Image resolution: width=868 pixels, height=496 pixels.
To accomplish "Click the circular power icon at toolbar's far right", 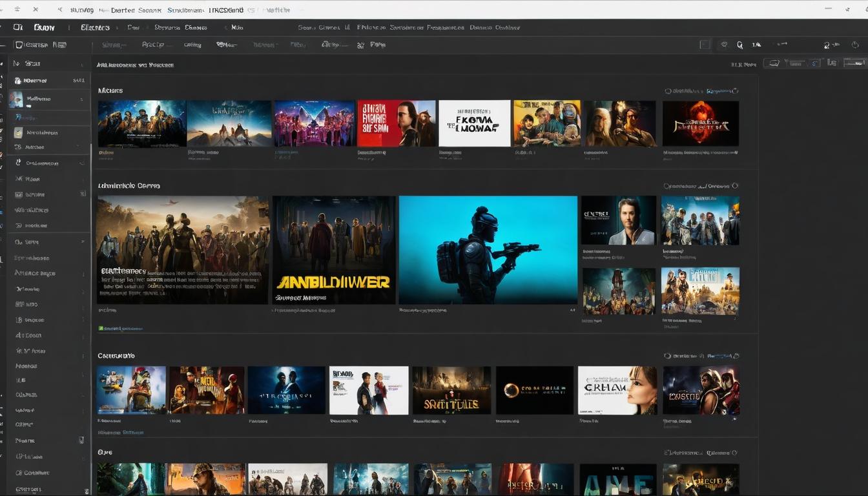I will coord(854,45).
